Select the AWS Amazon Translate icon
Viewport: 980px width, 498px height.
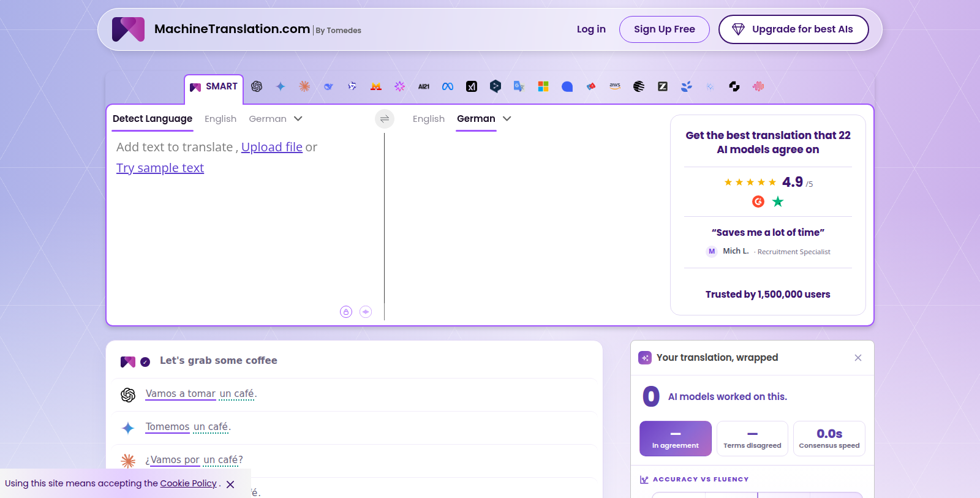pyautogui.click(x=615, y=86)
